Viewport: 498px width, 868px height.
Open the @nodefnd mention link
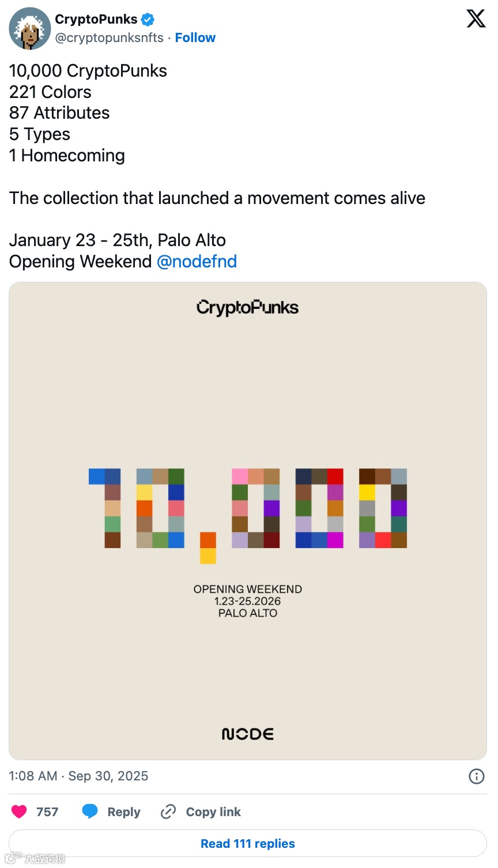197,262
